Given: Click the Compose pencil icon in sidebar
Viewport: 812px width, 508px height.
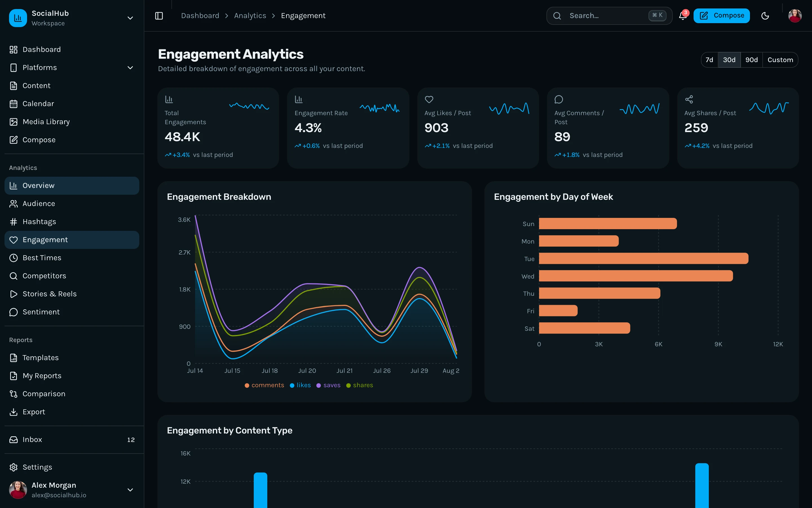Looking at the screenshot, I should pyautogui.click(x=14, y=140).
